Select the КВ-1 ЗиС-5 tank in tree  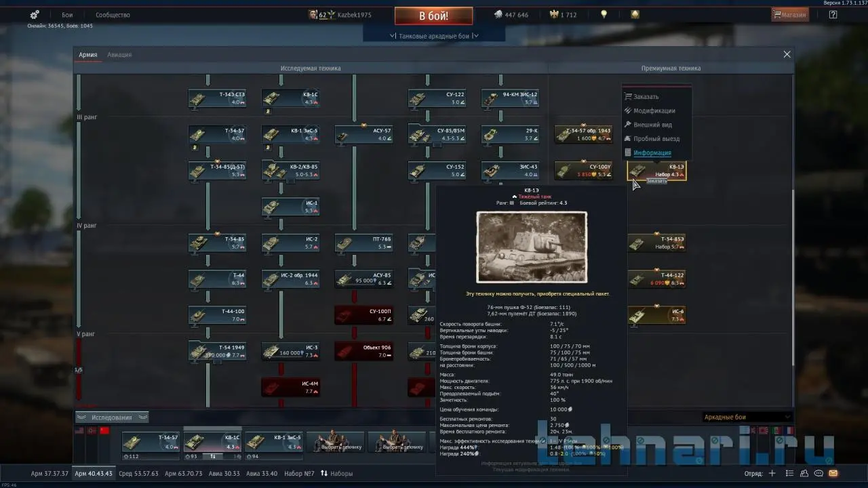tap(290, 134)
